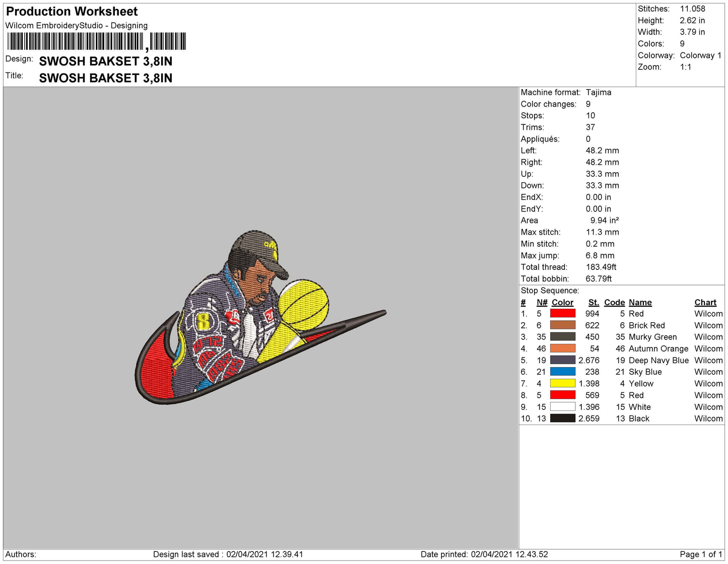Click the 'Brick Red' color name

pos(646,325)
